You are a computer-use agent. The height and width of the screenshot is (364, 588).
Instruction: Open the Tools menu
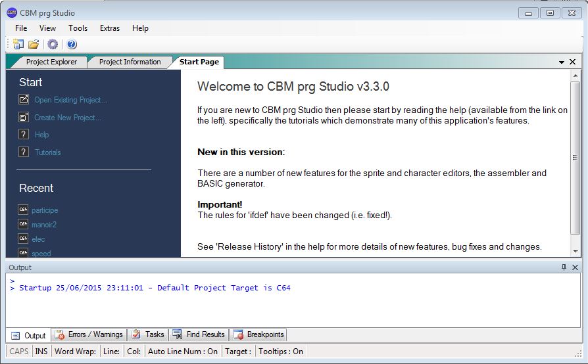[78, 28]
